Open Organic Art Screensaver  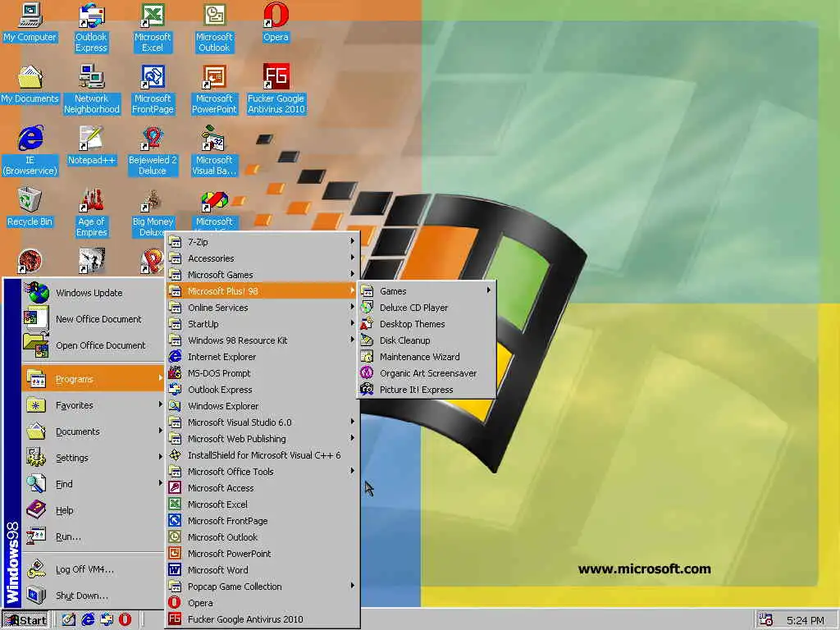coord(427,373)
